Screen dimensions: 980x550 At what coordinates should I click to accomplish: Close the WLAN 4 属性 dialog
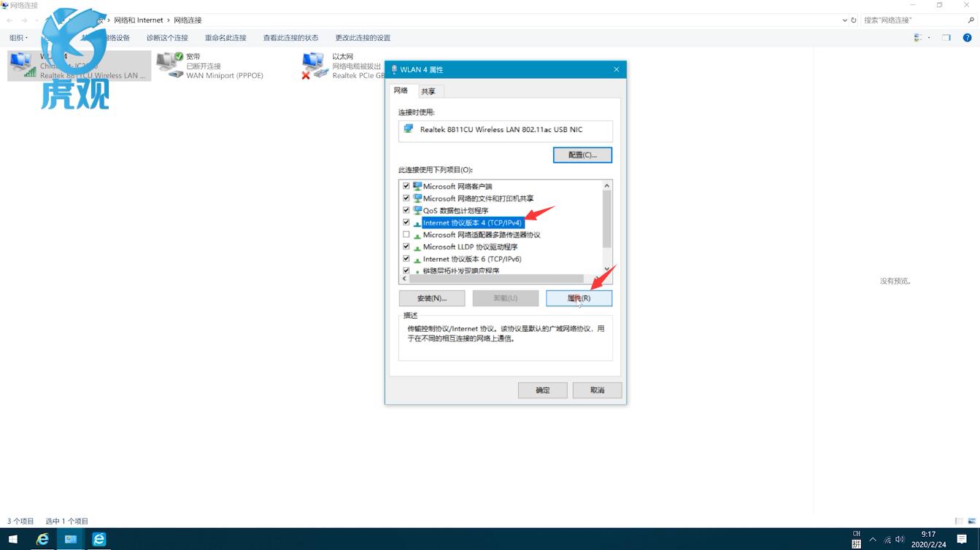[616, 69]
